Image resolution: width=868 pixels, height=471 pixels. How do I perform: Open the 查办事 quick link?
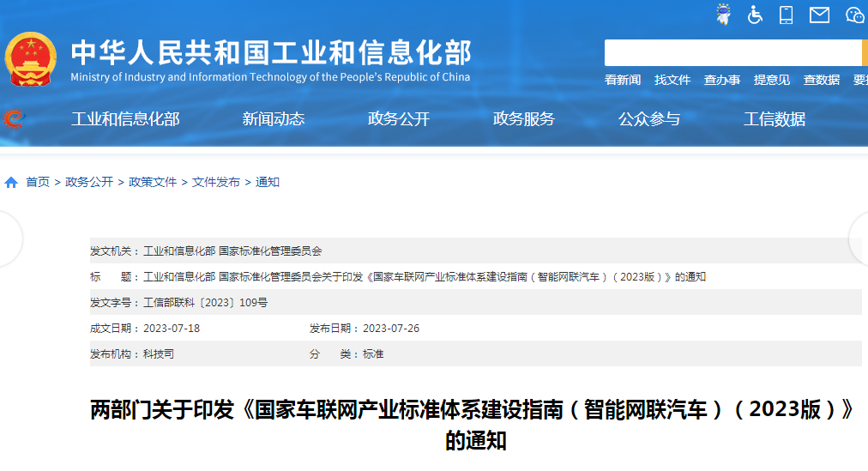pyautogui.click(x=722, y=80)
